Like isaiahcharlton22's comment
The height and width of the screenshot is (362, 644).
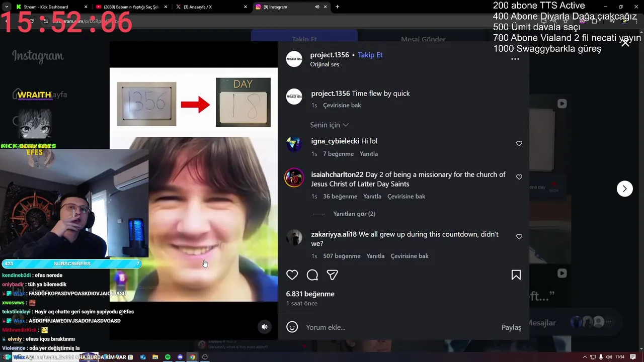519,177
